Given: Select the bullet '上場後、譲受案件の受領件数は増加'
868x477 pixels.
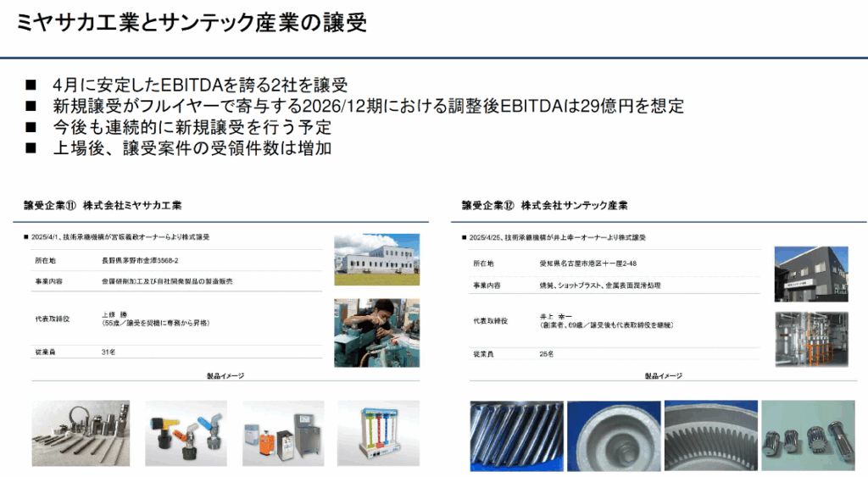Looking at the screenshot, I should point(192,148).
